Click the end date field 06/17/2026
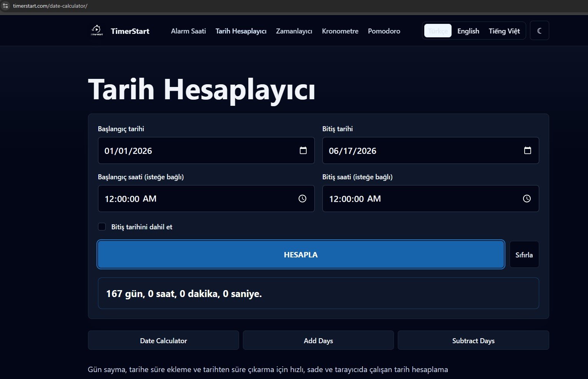Viewport: 588px width, 379px height. [x=430, y=150]
